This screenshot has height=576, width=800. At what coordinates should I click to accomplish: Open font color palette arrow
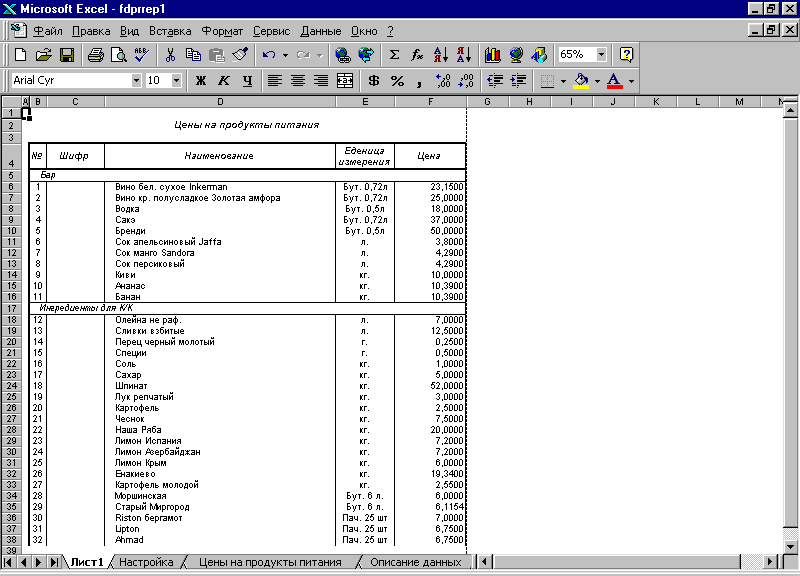631,81
